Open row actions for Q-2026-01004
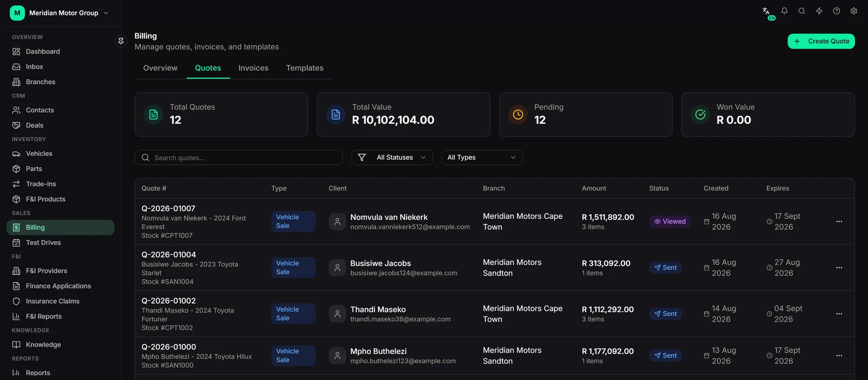Image resolution: width=868 pixels, height=380 pixels. 839,268
